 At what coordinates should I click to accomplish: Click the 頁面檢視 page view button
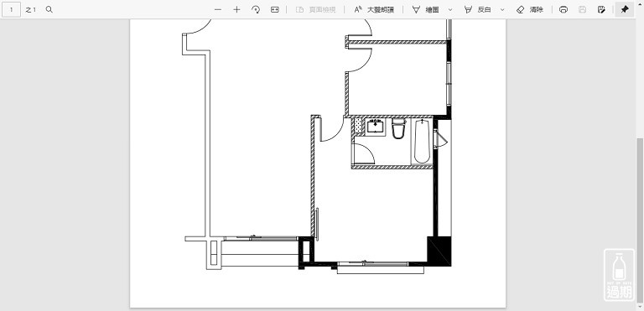tap(315, 9)
